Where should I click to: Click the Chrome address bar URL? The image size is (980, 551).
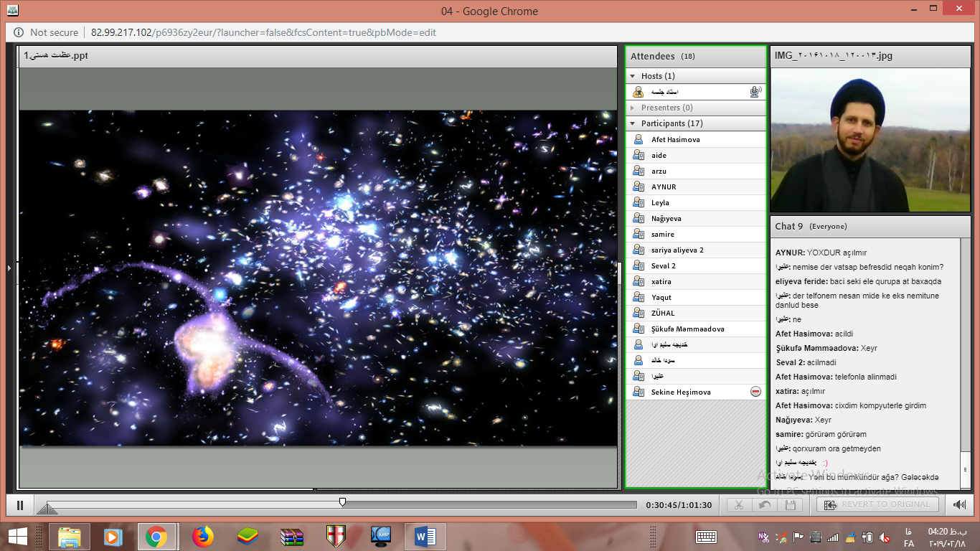263,32
